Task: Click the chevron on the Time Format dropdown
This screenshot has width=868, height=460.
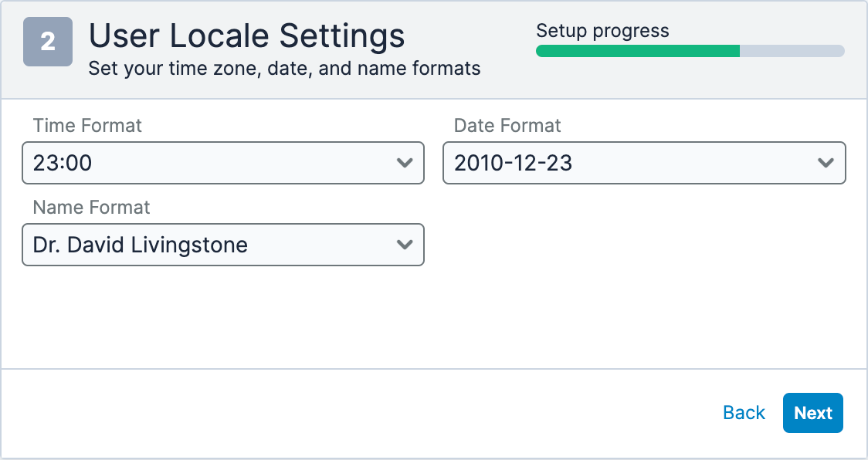Action: (405, 163)
